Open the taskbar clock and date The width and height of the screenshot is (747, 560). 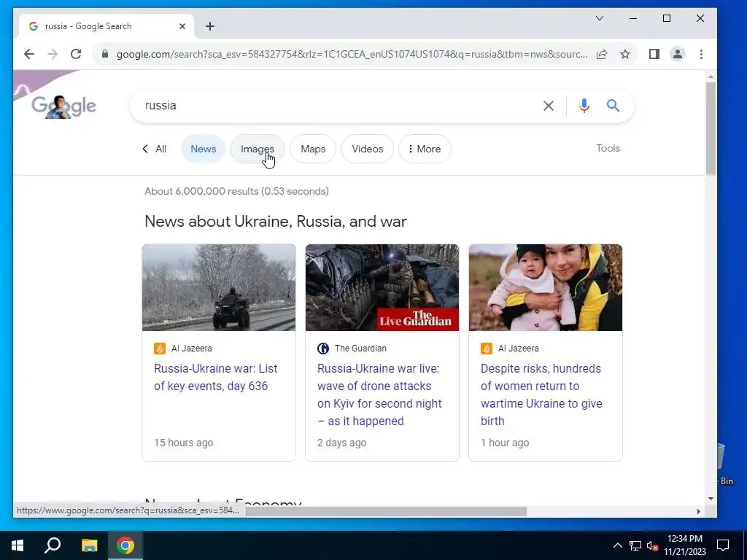(685, 545)
